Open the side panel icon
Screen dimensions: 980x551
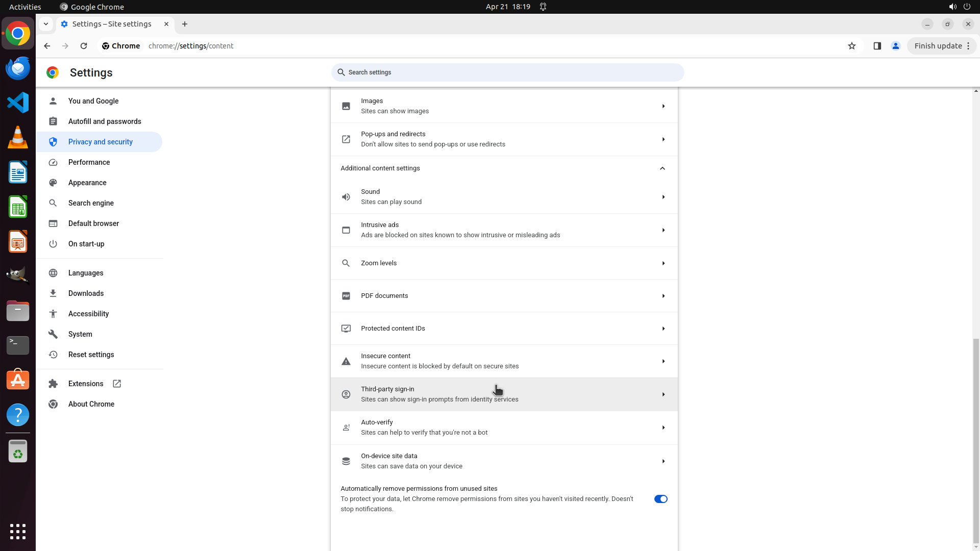pos(877,46)
